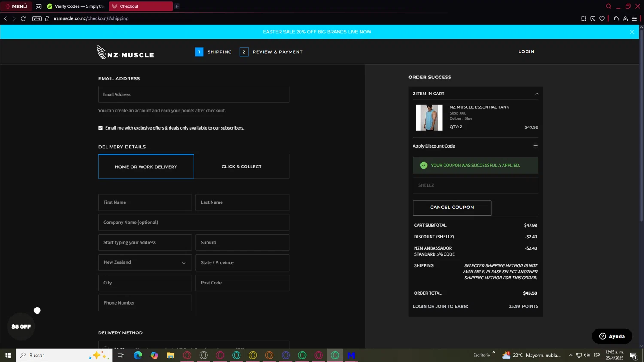The width and height of the screenshot is (644, 362).
Task: Click the SHELLZ coupon code field
Action: pyautogui.click(x=475, y=185)
